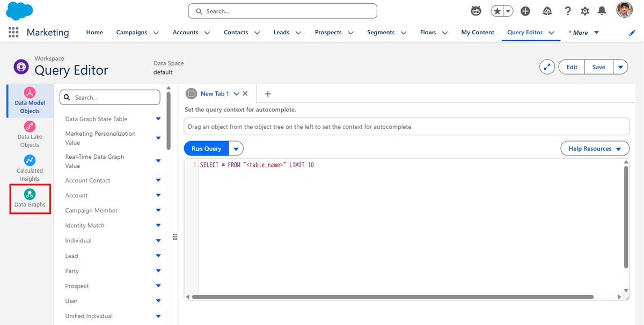Open New Tab 1 options chevron

tap(236, 94)
